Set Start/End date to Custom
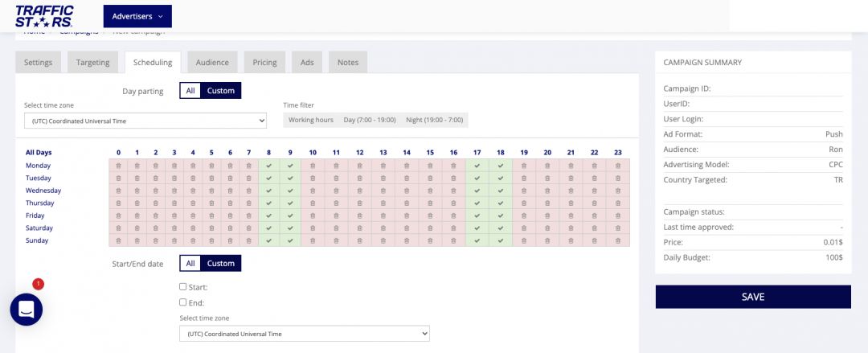Screen dimensions: 868x353 [221, 263]
